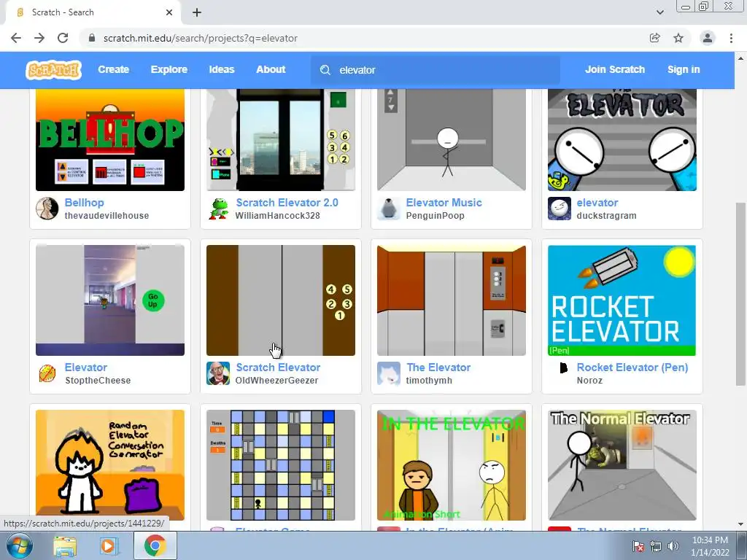Bookmark this page with the star icon
The width and height of the screenshot is (747, 560).
678,38
